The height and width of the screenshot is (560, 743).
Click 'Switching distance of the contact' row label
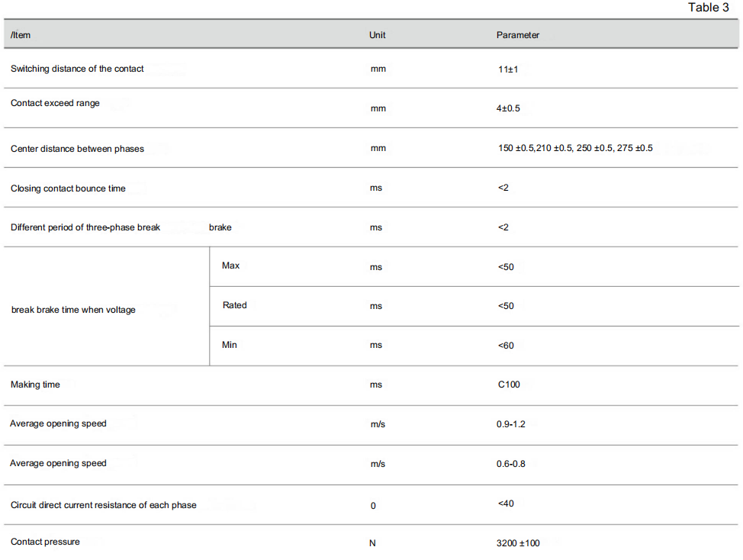[77, 69]
